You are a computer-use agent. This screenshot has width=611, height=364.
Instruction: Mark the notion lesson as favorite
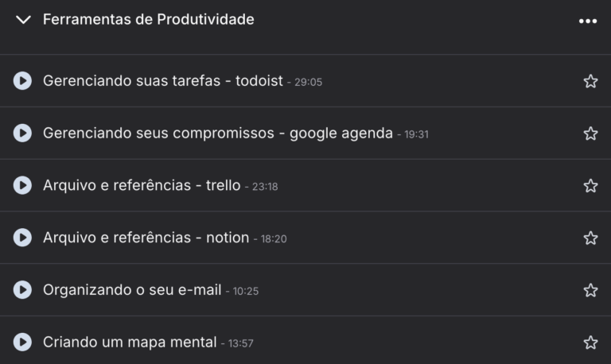tap(590, 238)
